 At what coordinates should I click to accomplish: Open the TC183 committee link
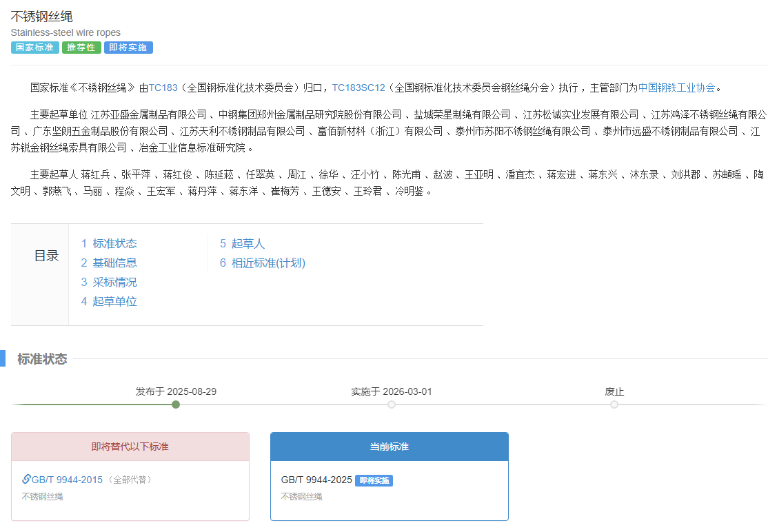point(163,88)
